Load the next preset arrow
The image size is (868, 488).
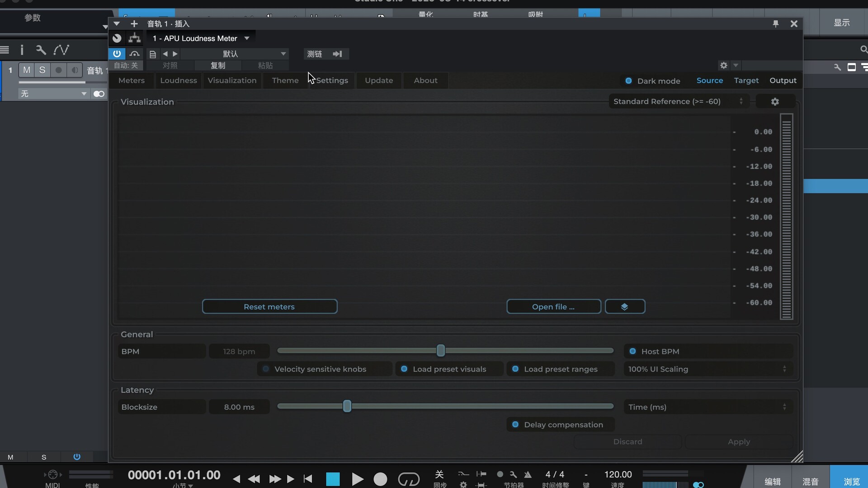pos(175,54)
